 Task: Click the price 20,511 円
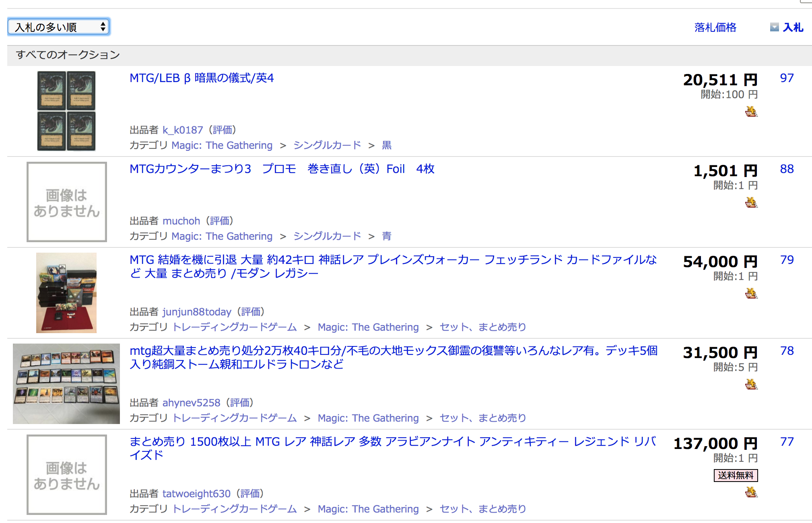720,80
